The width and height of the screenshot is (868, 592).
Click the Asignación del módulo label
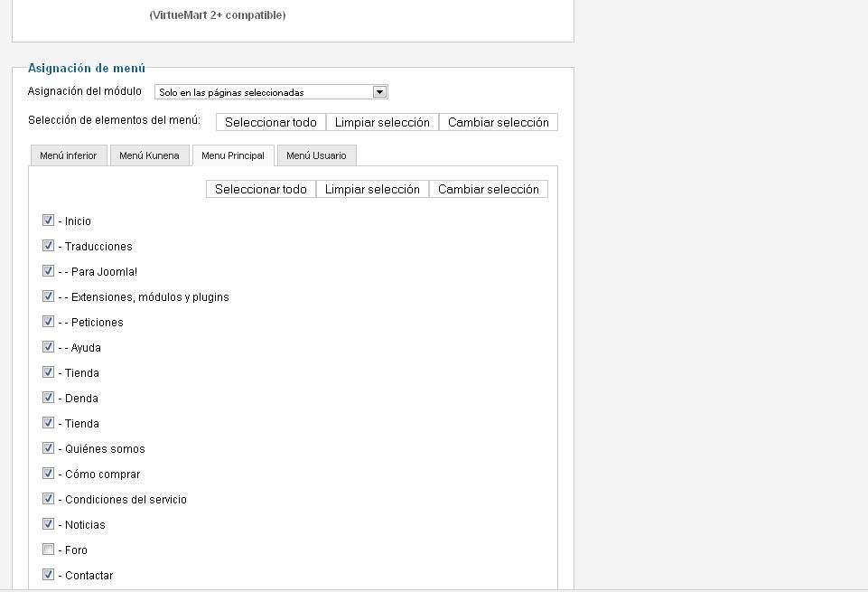pos(85,91)
